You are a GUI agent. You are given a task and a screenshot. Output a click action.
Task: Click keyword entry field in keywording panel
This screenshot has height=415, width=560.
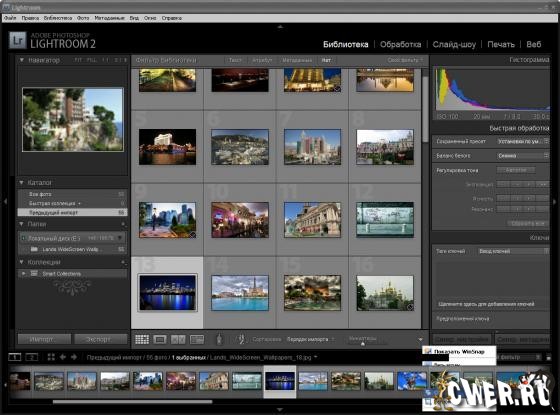[x=492, y=304]
